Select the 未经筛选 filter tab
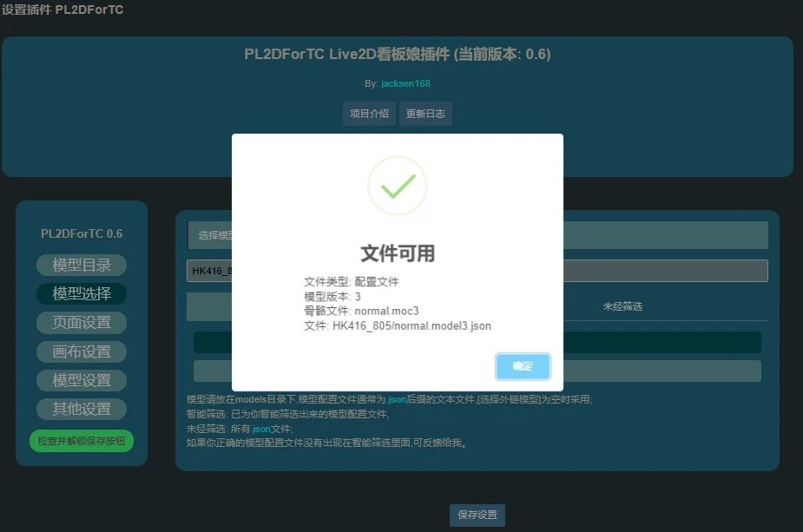 coord(622,306)
